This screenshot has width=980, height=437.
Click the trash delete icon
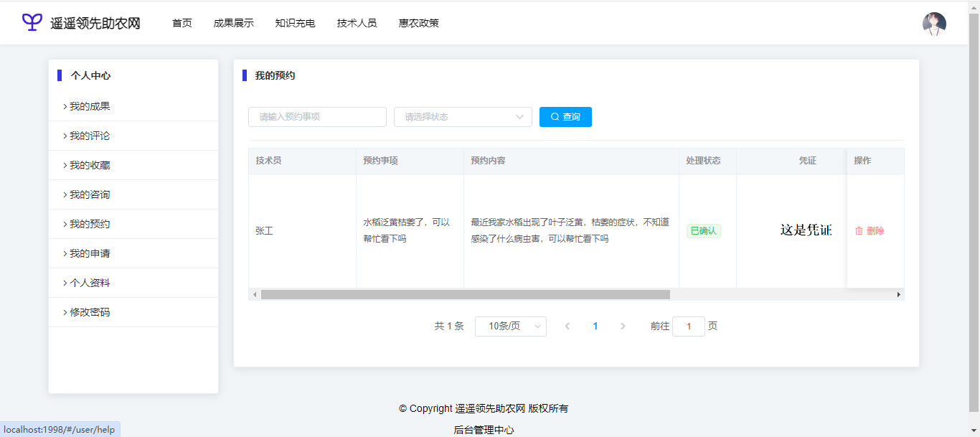(x=859, y=231)
